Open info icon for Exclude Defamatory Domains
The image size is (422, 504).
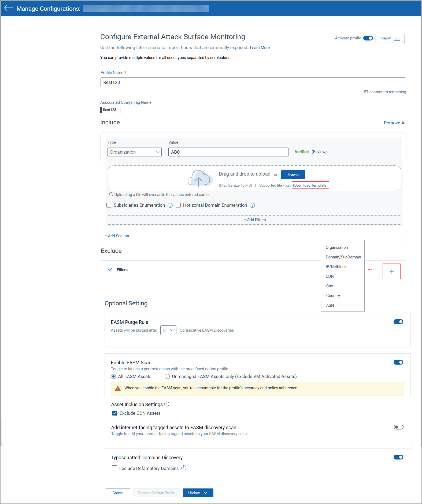pyautogui.click(x=184, y=468)
